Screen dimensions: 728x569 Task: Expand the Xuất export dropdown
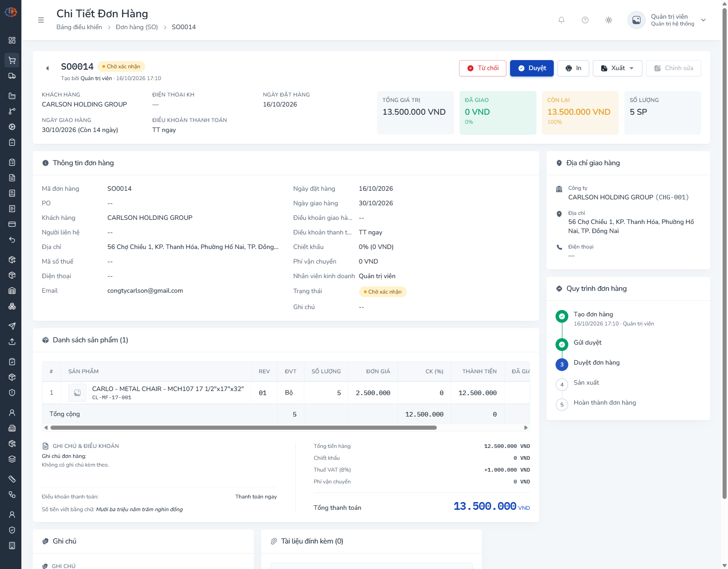pyautogui.click(x=617, y=68)
